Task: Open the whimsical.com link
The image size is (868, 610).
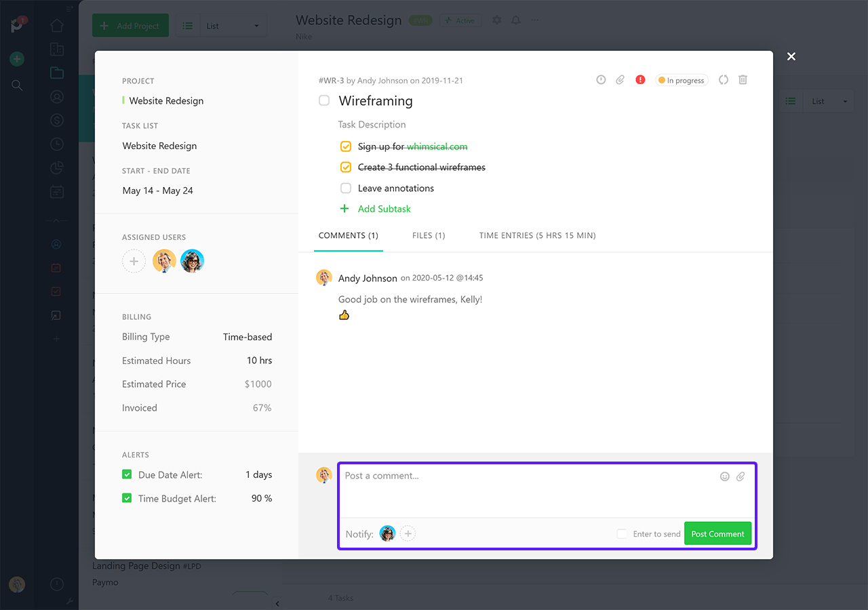Action: pyautogui.click(x=437, y=146)
